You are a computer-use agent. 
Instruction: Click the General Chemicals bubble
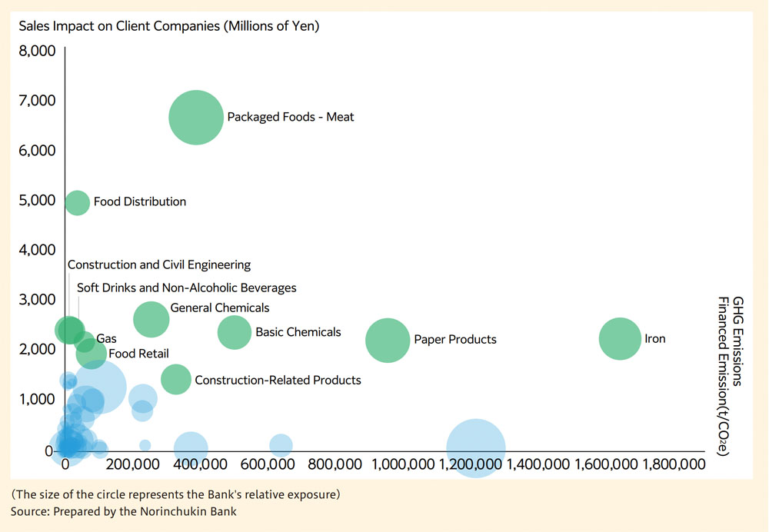tap(151, 319)
